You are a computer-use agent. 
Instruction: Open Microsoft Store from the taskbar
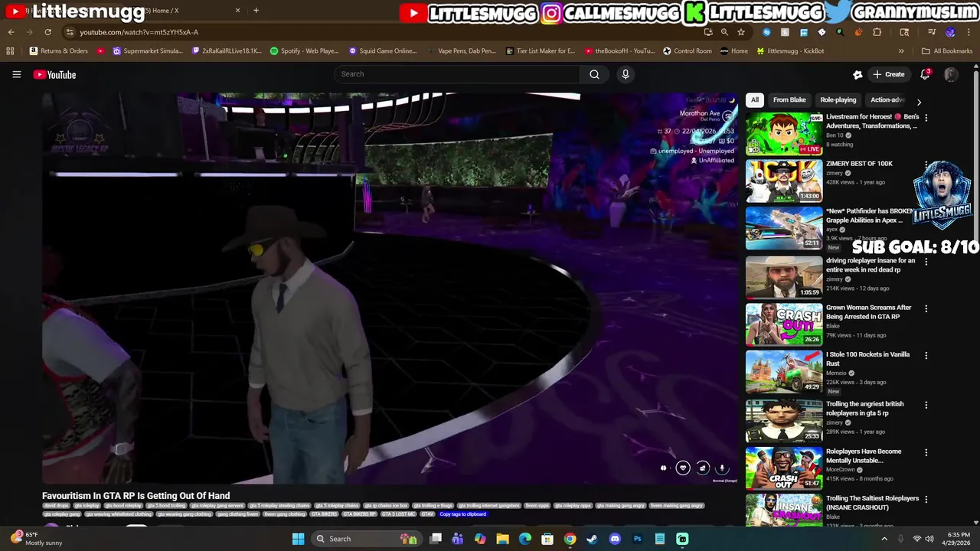pyautogui.click(x=547, y=539)
